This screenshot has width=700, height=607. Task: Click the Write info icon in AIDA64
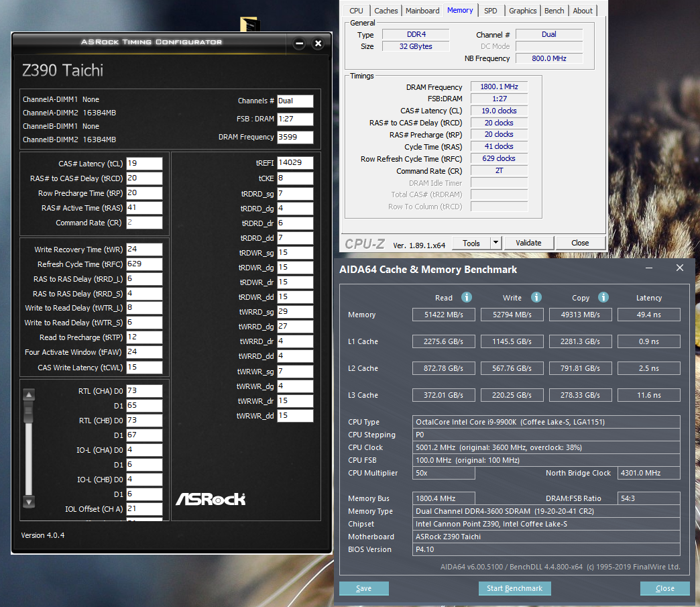[x=536, y=297]
